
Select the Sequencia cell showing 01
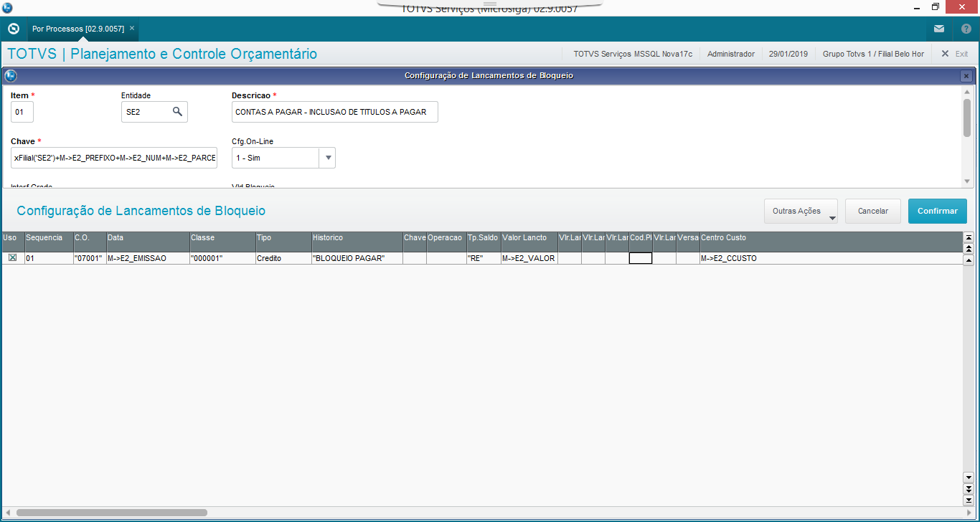pos(49,258)
